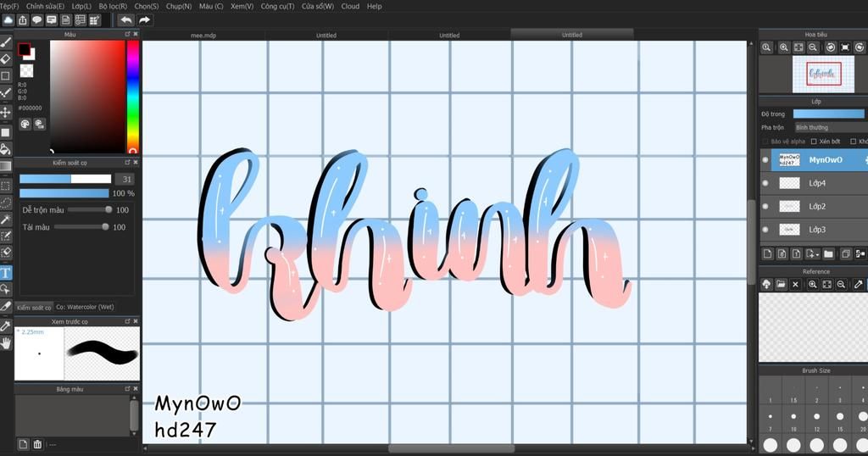Open the Bộ lọc(R) menu
868x456 pixels.
click(113, 6)
